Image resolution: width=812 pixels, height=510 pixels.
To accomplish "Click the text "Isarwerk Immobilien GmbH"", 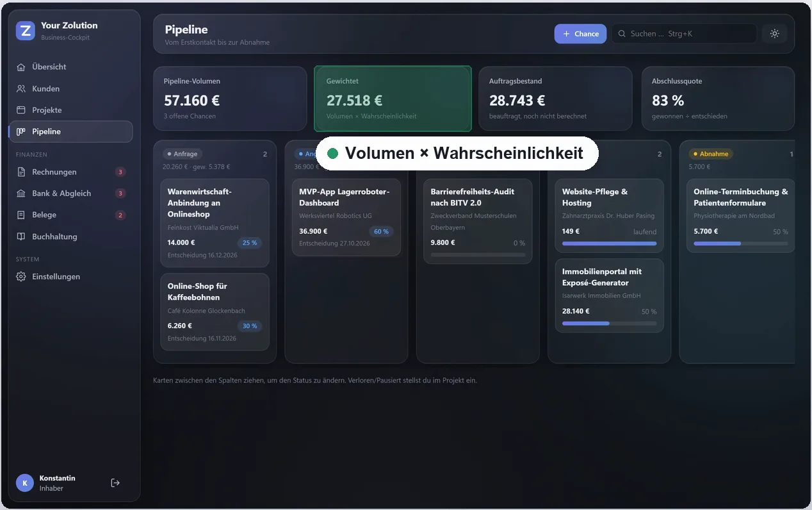I will (x=601, y=296).
